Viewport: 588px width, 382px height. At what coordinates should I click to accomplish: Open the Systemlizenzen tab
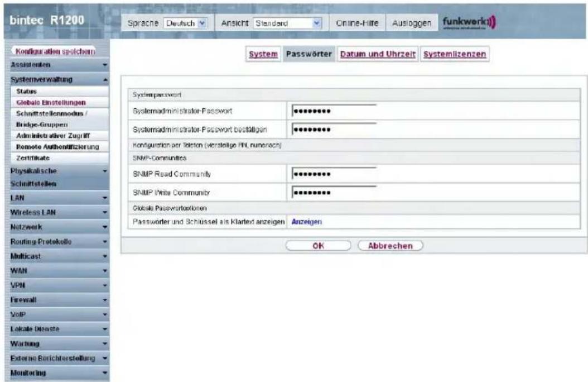pyautogui.click(x=455, y=54)
